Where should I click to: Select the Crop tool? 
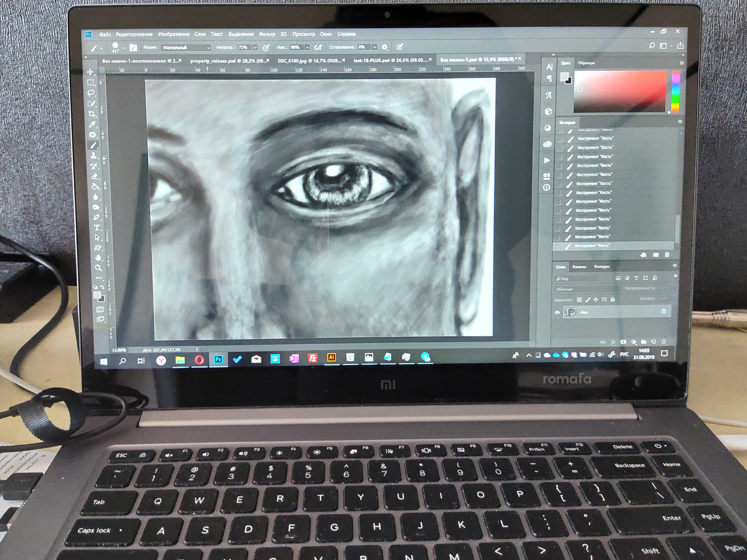(x=92, y=114)
